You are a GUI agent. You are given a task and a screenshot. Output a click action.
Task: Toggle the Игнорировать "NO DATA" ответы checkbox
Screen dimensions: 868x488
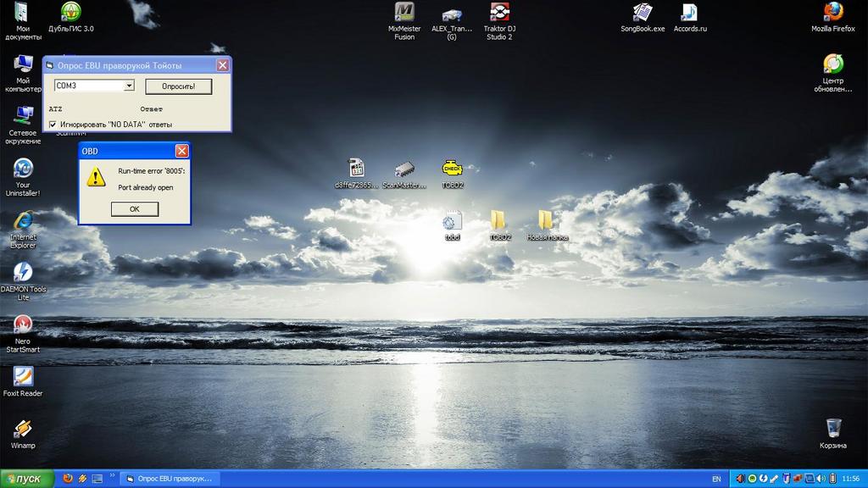(53, 125)
